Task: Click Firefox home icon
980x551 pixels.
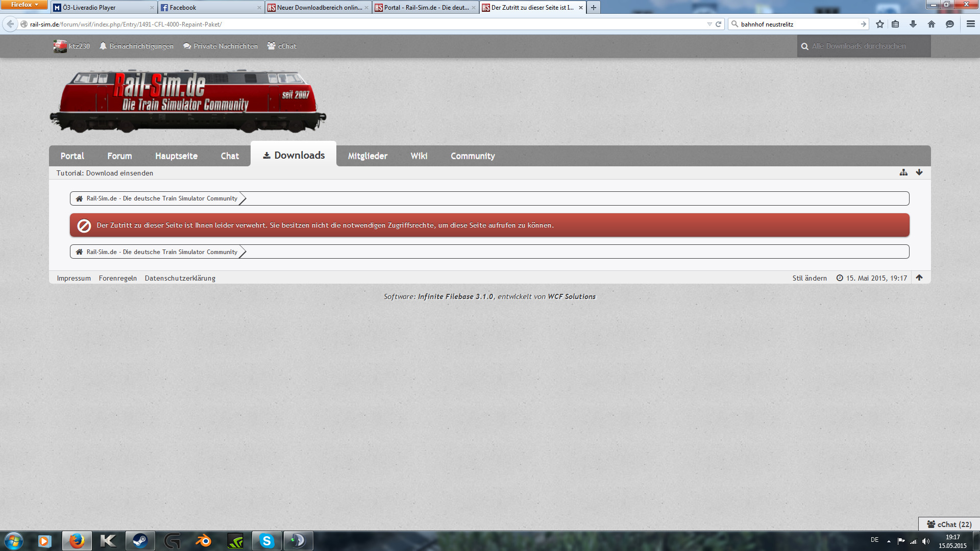Action: coord(932,24)
